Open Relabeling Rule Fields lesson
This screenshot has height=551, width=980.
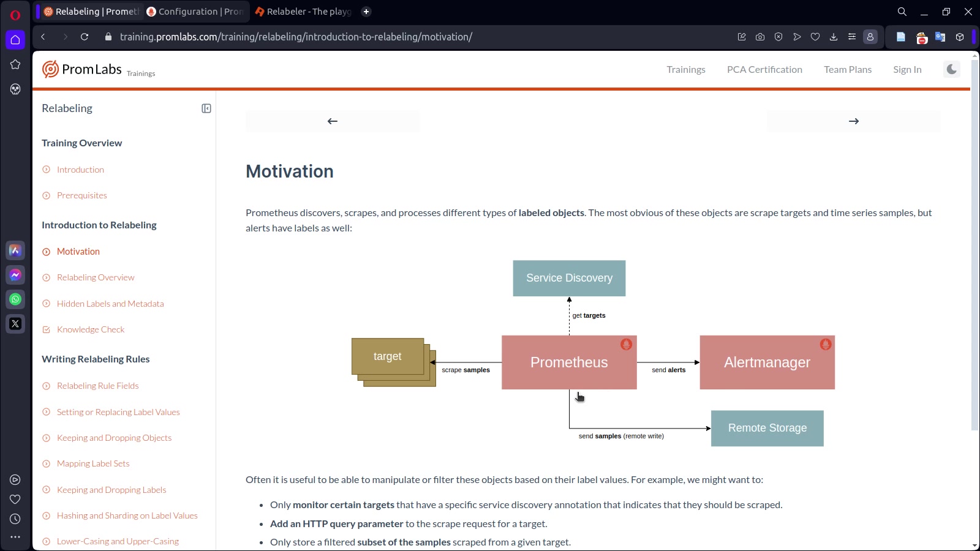click(98, 386)
